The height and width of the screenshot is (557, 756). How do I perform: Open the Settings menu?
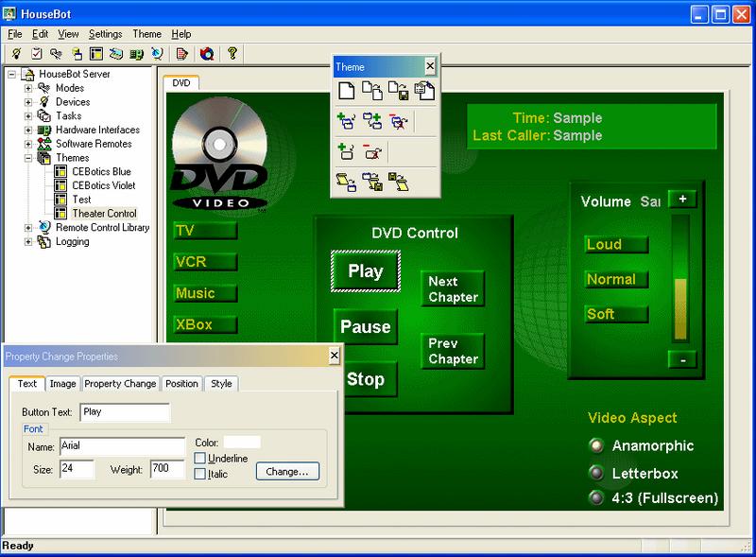tap(105, 34)
